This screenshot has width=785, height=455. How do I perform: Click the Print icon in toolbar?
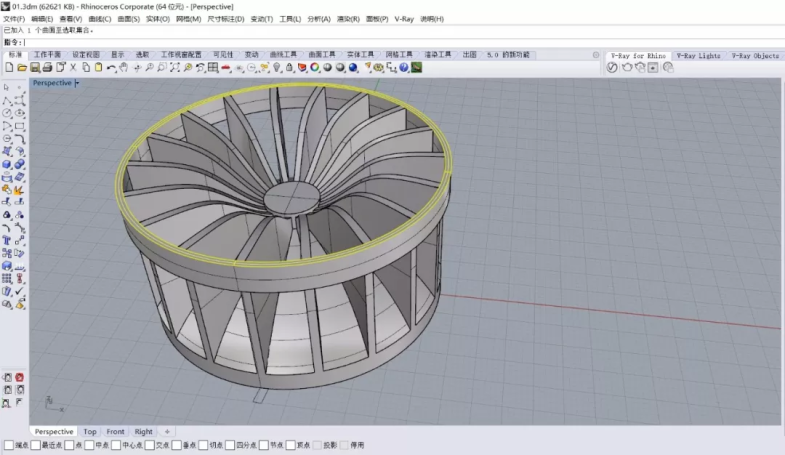coord(47,68)
